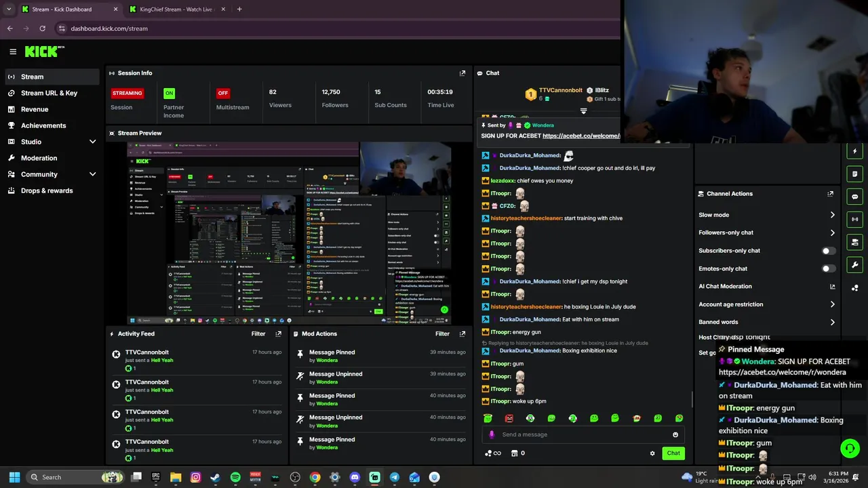This screenshot has width=868, height=488.
Task: Click the chat bubble icon in right rail
Action: 854,197
